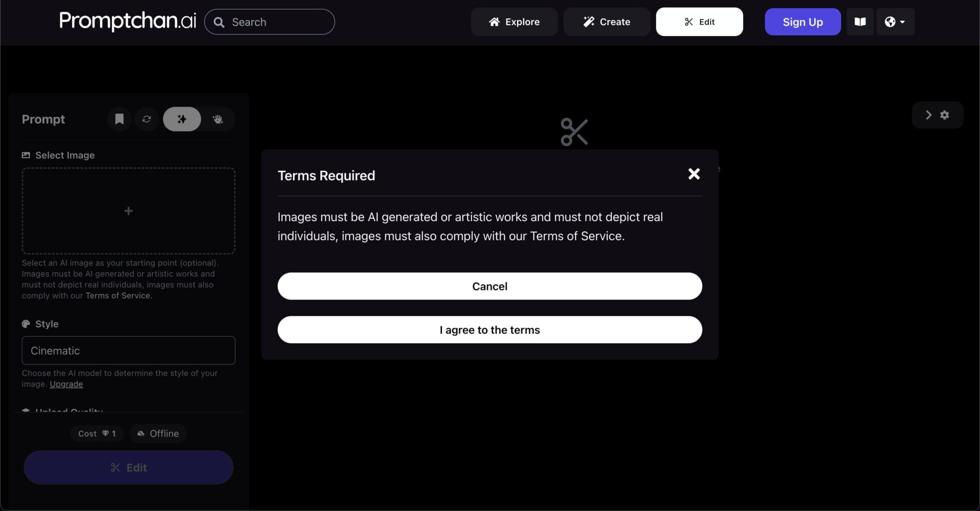Select the sparkle mode toggle
Image resolution: width=980 pixels, height=511 pixels.
coord(182,119)
